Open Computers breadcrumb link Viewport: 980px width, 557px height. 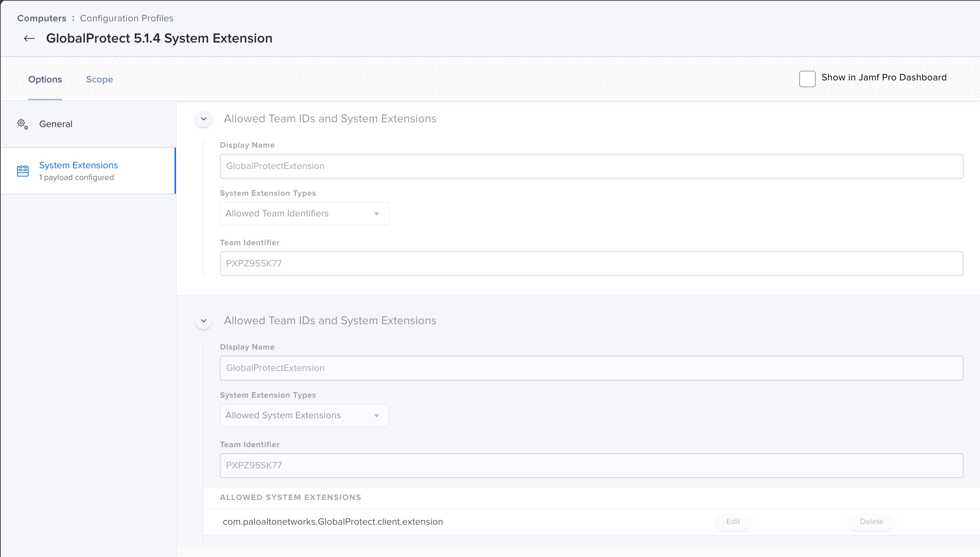(42, 18)
